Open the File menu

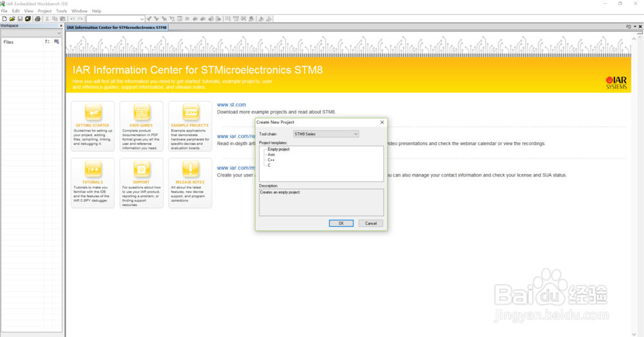(x=4, y=11)
